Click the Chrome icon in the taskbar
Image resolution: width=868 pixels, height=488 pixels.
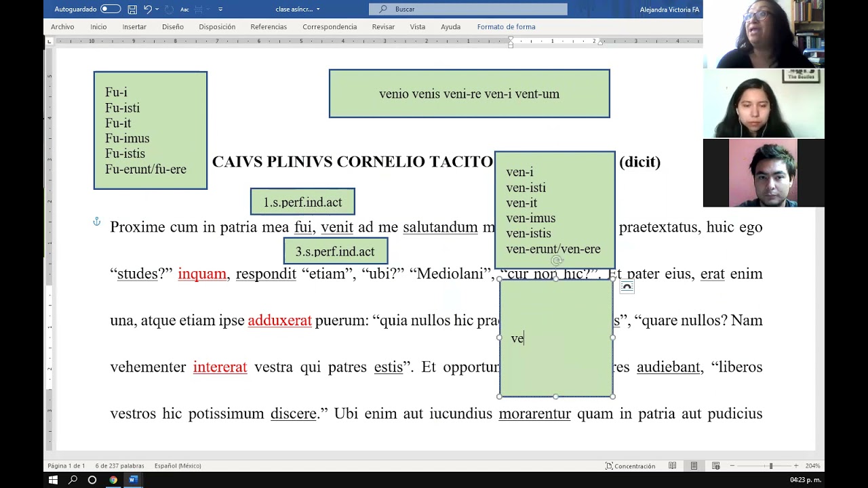pyautogui.click(x=113, y=480)
